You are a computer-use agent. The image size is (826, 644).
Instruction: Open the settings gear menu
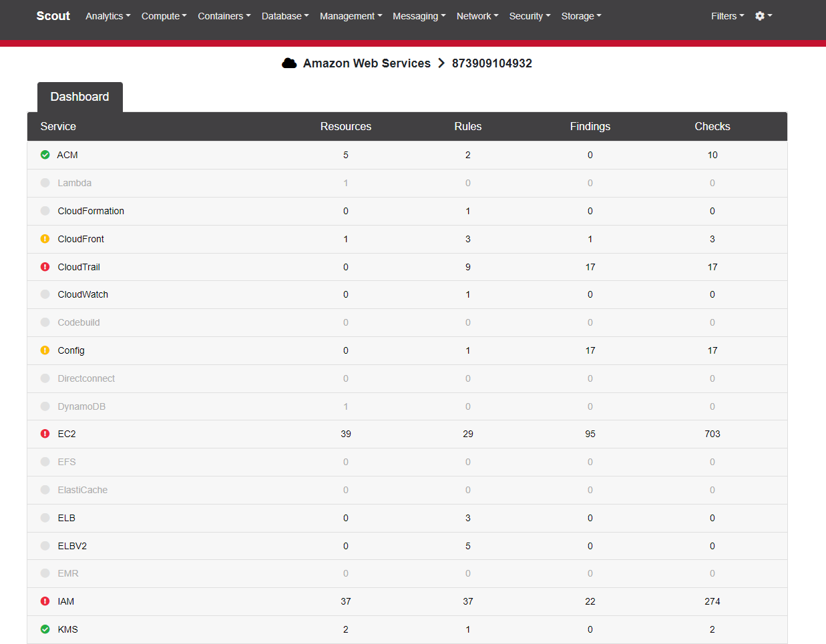coord(763,16)
